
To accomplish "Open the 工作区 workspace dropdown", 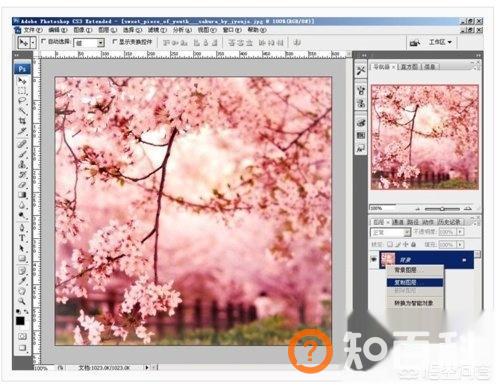I will [x=440, y=42].
